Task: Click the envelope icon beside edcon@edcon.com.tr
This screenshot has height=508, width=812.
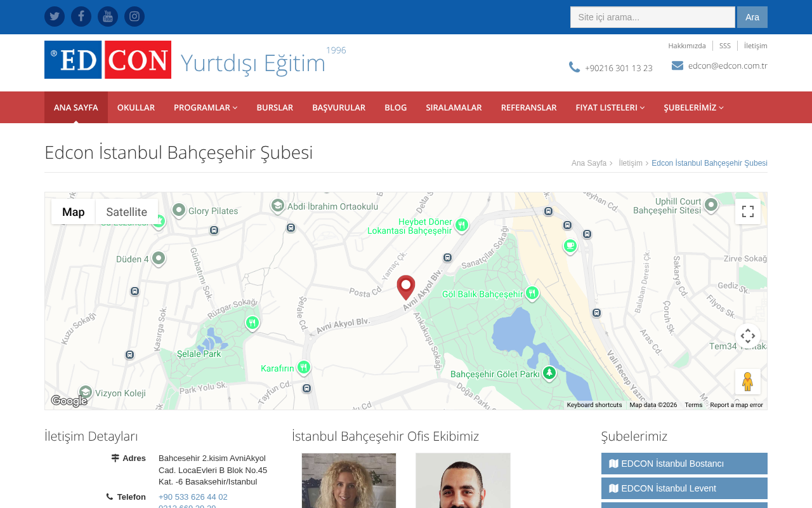Action: [678, 65]
